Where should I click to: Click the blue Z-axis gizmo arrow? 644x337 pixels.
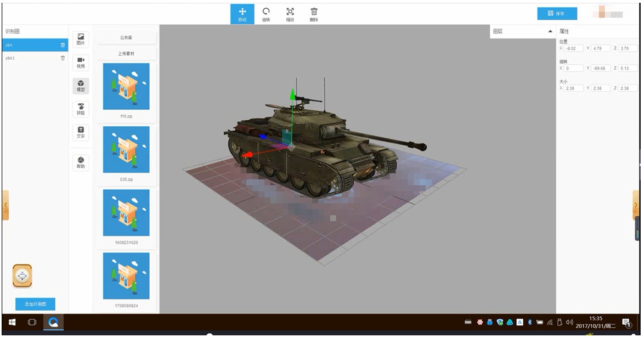(263, 137)
